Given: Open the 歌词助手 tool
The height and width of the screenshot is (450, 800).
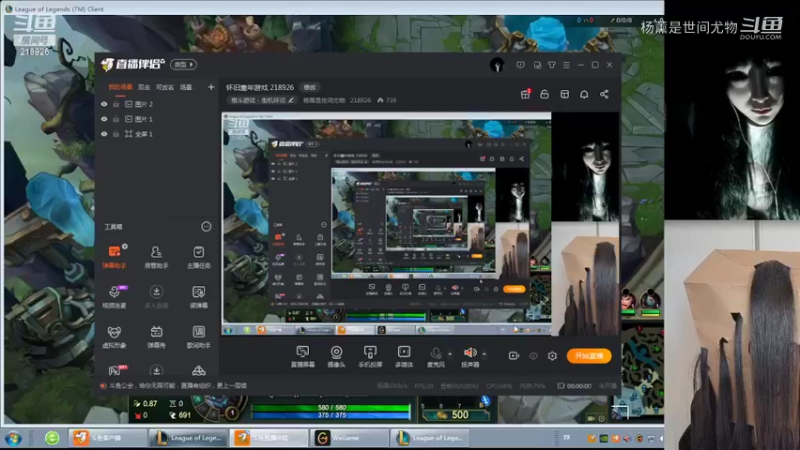Looking at the screenshot, I should click(x=198, y=336).
